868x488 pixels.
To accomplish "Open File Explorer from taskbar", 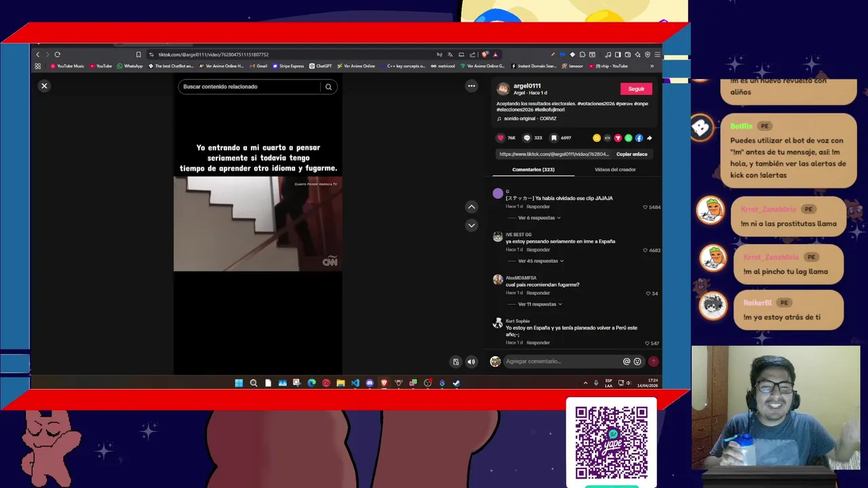I will [x=340, y=383].
